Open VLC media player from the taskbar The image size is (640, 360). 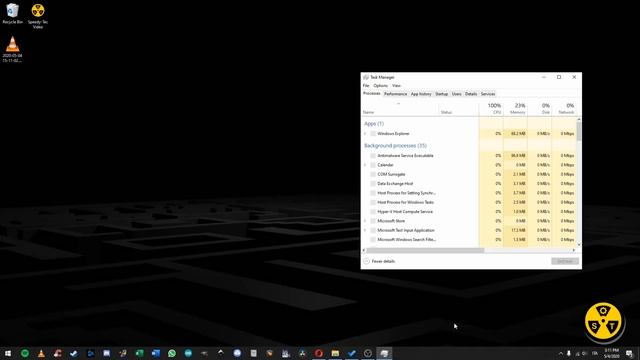click(x=41, y=353)
